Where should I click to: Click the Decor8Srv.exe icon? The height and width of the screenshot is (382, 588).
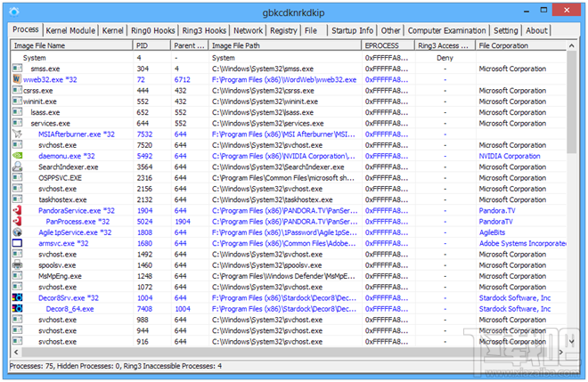tap(17, 297)
